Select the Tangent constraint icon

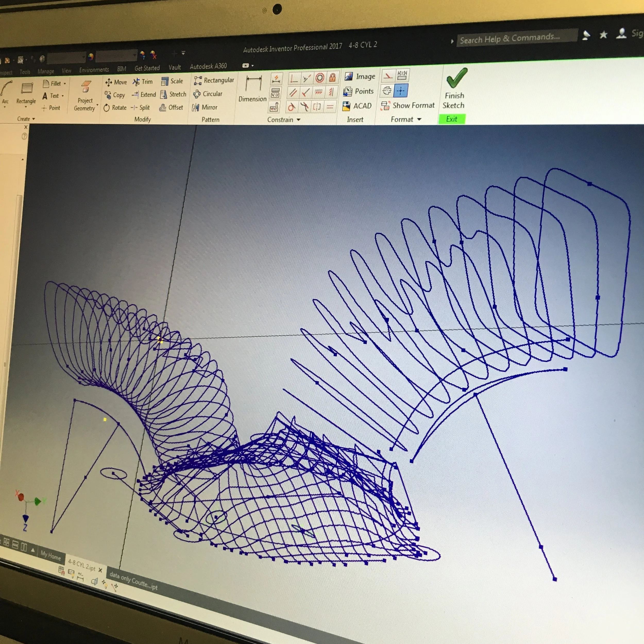(292, 107)
